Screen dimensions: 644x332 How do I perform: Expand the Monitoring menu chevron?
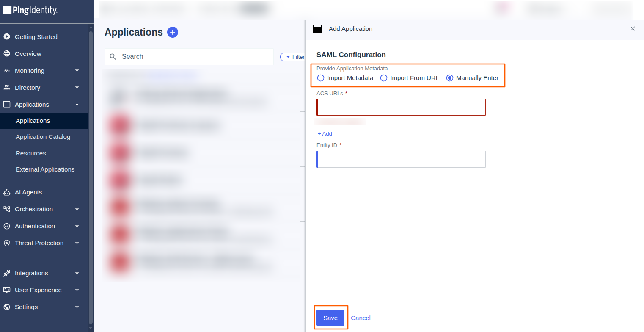point(77,71)
